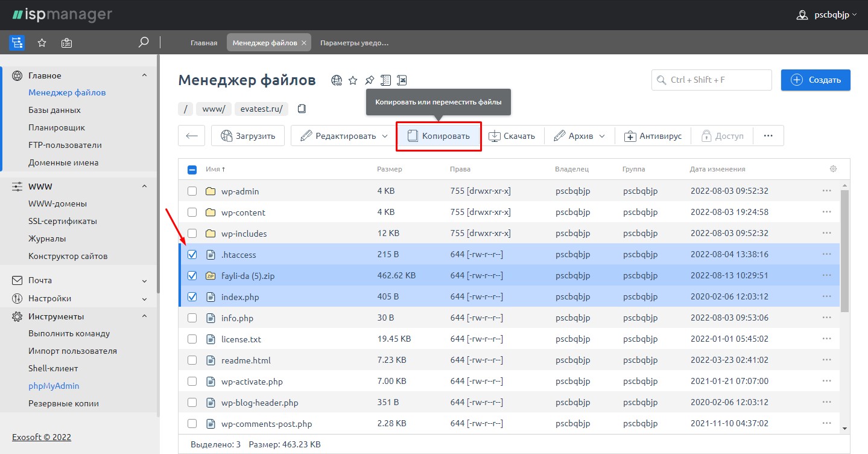Click the Антивирус button
Screen dimensions: 868x454
point(653,136)
